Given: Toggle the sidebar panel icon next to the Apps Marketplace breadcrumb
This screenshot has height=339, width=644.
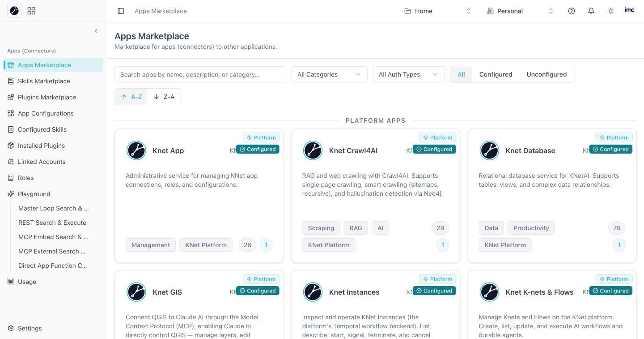Looking at the screenshot, I should point(121,11).
